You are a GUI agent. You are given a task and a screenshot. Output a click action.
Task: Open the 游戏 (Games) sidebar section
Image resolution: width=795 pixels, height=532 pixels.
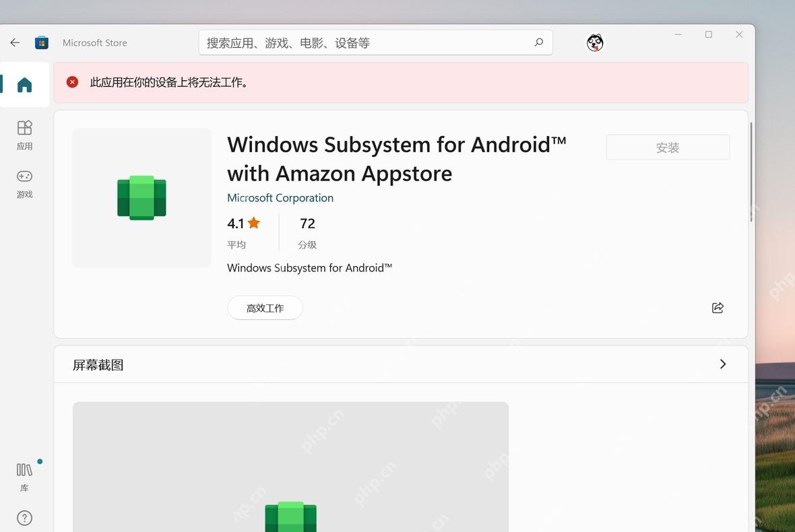coord(24,184)
